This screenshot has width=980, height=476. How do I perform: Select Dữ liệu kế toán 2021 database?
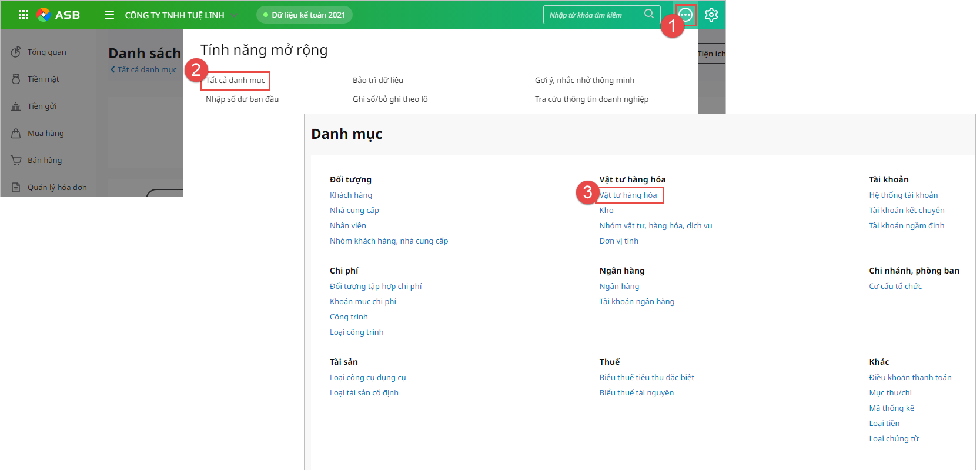[305, 15]
